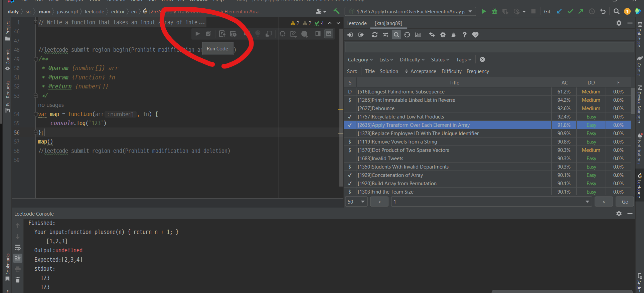Click the green Run button in main toolbar
Viewport: 644px width, 293px height.
click(x=484, y=11)
